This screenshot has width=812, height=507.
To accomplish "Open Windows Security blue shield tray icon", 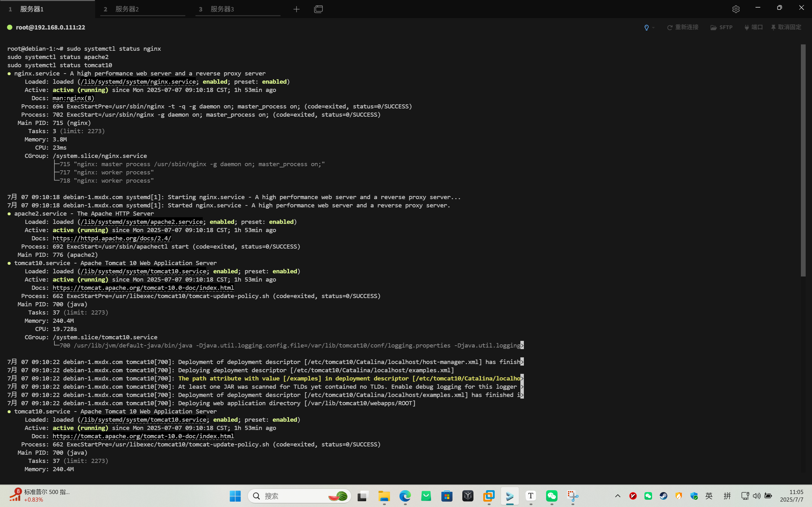I will pos(694,496).
